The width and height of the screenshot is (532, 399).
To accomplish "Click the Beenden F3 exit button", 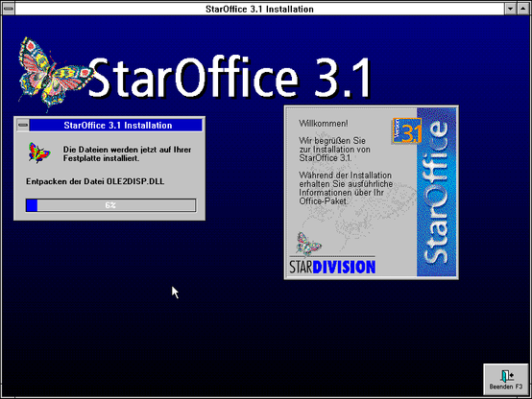I will pyautogui.click(x=505, y=380).
